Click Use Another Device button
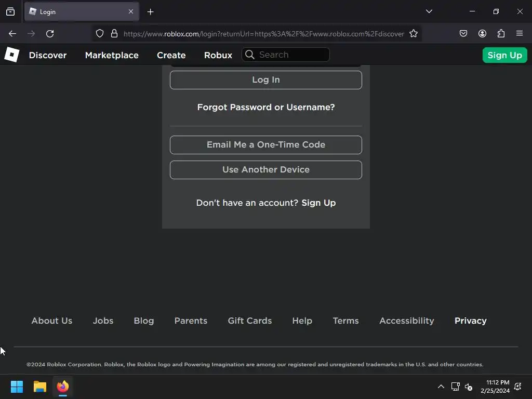The width and height of the screenshot is (532, 399). 266,170
